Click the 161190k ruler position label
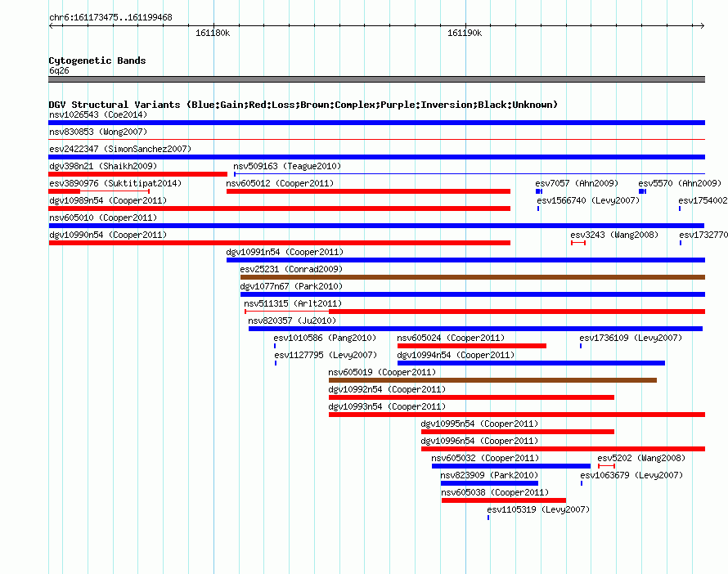The height and width of the screenshot is (574, 728). coord(465,33)
